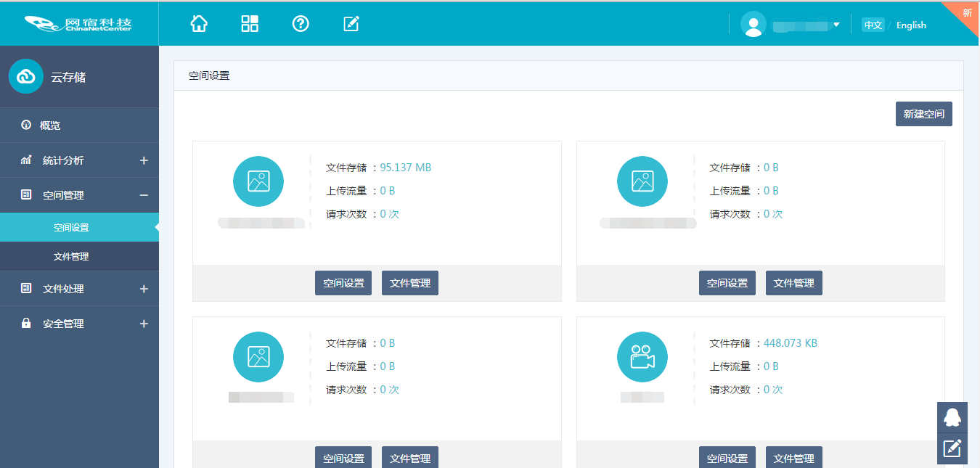The height and width of the screenshot is (468, 980).
Task: Click the 新建空间 button to create space
Action: coord(923,113)
